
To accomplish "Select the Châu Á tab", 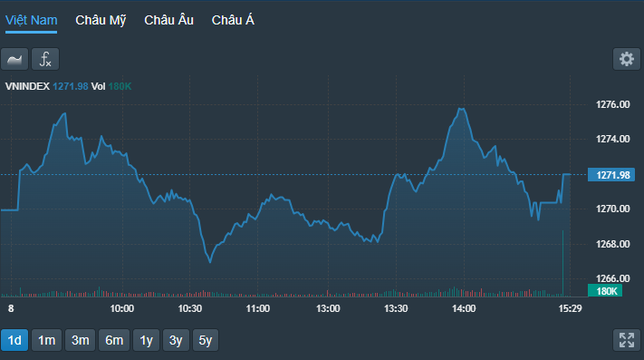I will [x=233, y=20].
